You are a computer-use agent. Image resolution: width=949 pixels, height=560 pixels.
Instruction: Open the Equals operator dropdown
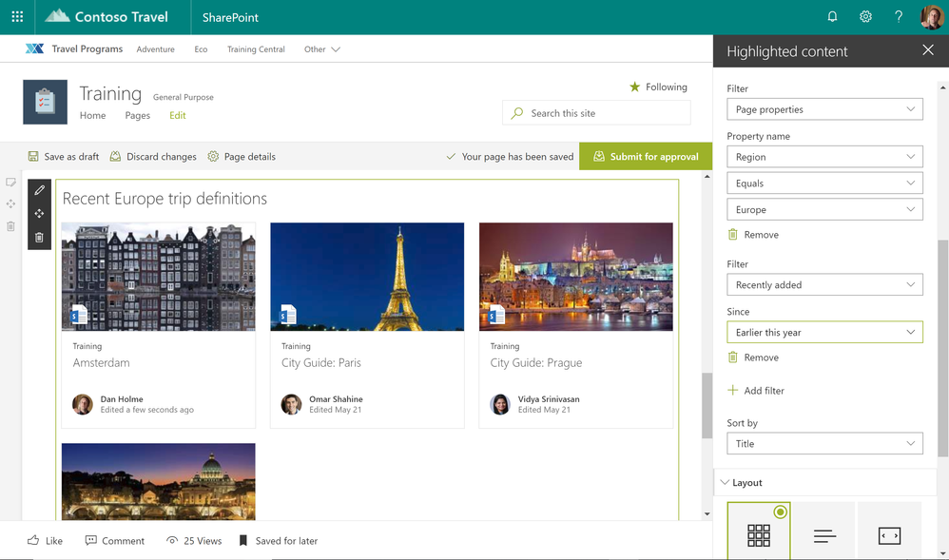[x=824, y=183]
